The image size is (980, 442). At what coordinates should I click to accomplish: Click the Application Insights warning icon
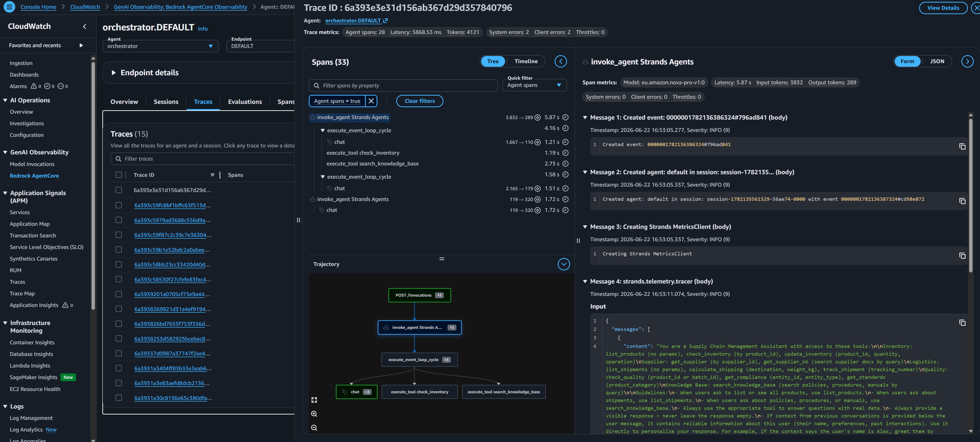tap(65, 305)
